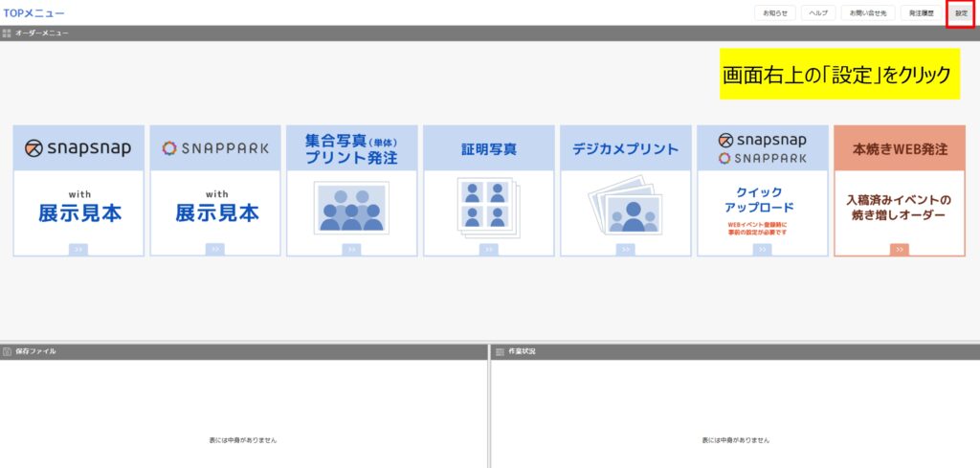
Task: Click the ID photo grid illustration
Action: click(489, 208)
